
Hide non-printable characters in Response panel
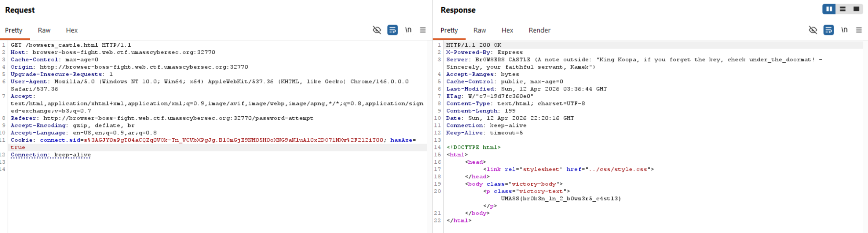tap(813, 30)
